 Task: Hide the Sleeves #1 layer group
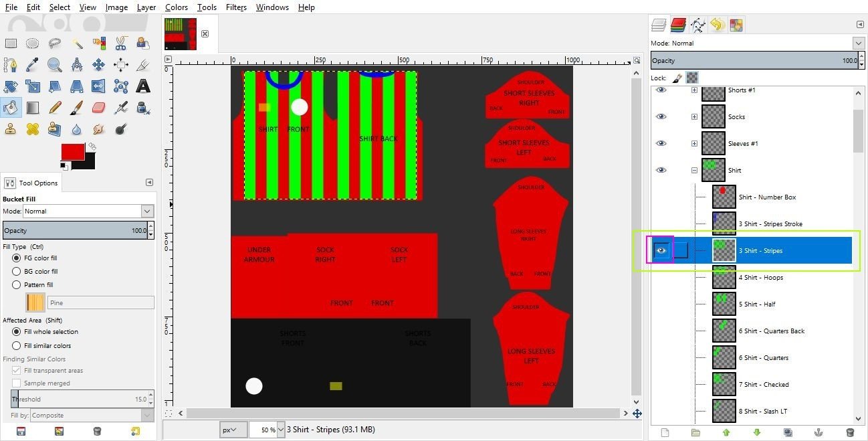point(661,143)
